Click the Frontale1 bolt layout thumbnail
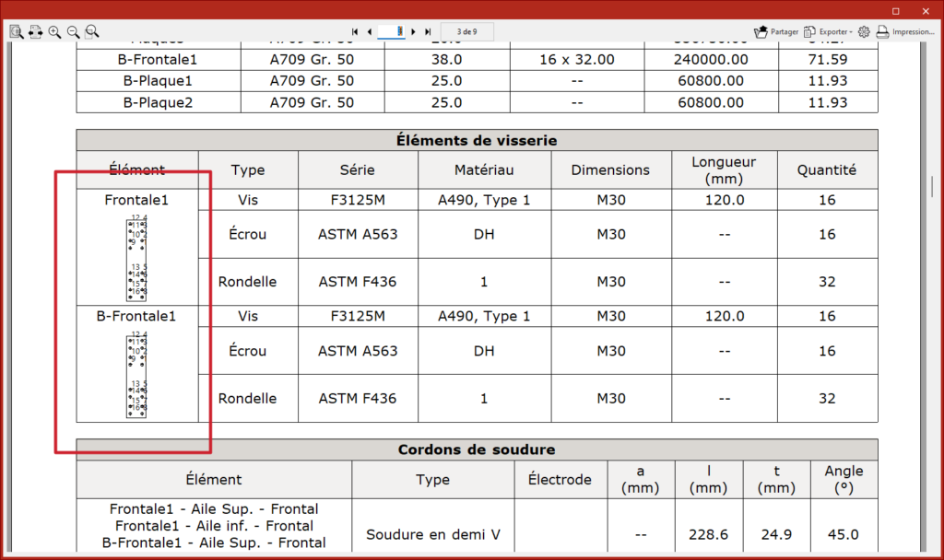 tap(136, 258)
